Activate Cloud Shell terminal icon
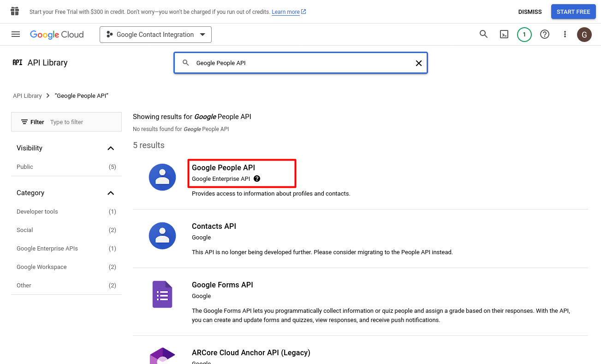 click(504, 34)
